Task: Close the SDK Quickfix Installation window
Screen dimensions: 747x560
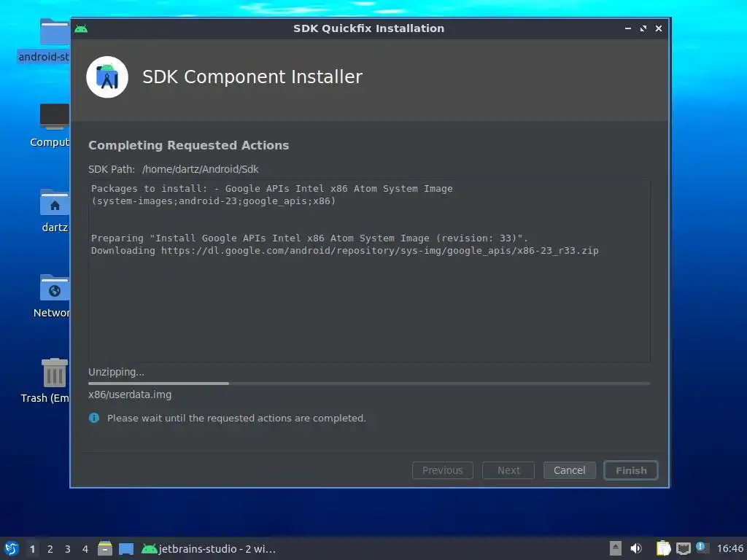Action: click(x=659, y=28)
